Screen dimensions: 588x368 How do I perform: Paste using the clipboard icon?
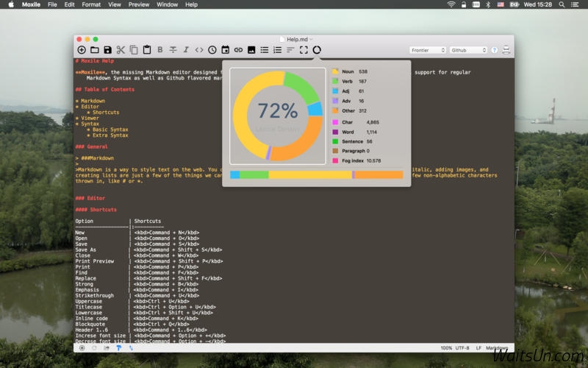146,49
